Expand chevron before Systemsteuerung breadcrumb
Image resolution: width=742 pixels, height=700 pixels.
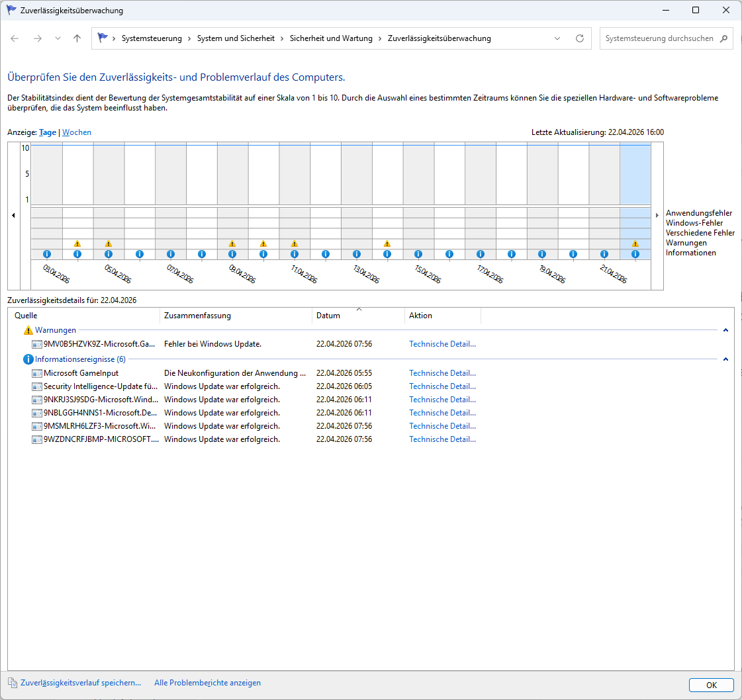coord(114,38)
